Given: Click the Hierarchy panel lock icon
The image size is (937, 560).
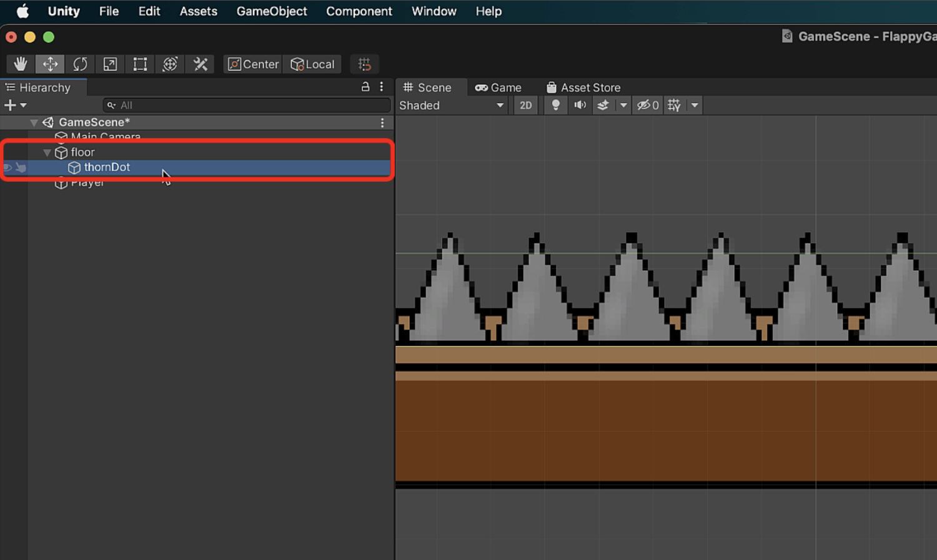Looking at the screenshot, I should [x=365, y=87].
